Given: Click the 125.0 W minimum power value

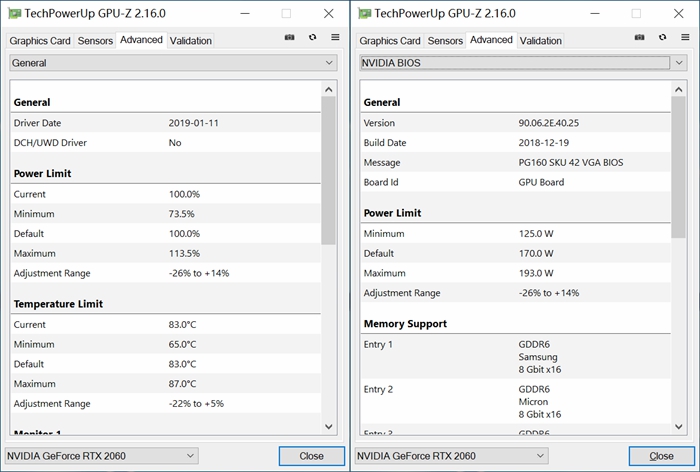Looking at the screenshot, I should (x=536, y=234).
